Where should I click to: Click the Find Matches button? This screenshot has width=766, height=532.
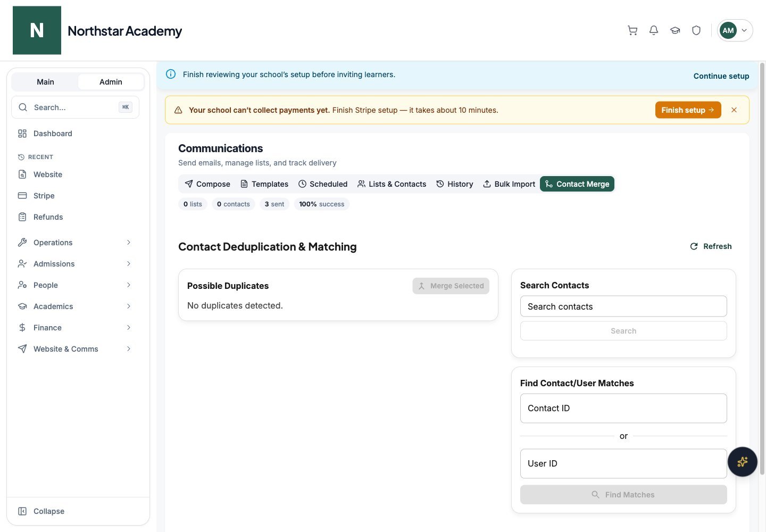tap(623, 495)
